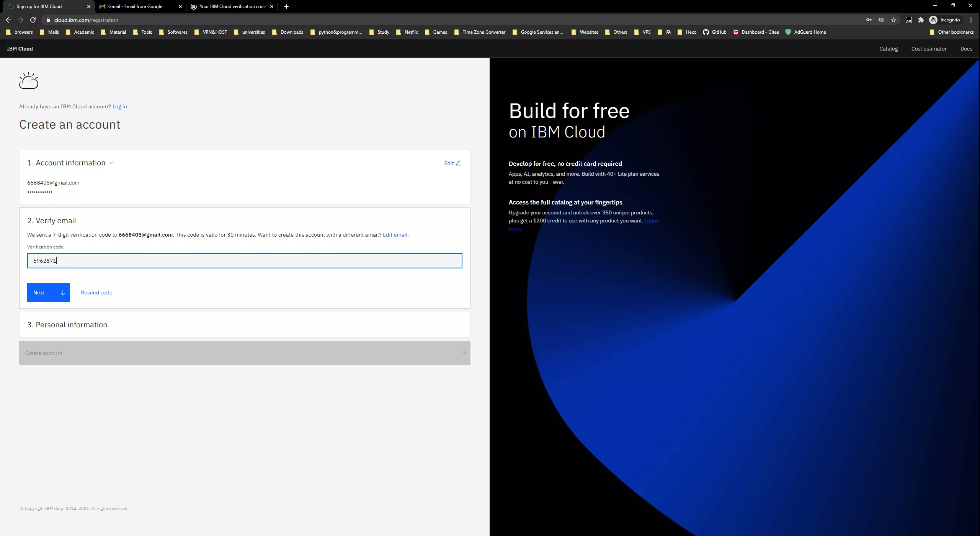The height and width of the screenshot is (536, 980).
Task: Open the saved passwords key icon
Action: tap(869, 20)
